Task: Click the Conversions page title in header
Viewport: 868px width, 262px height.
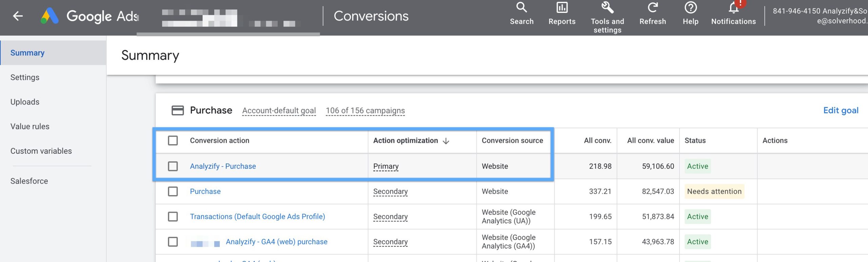Action: point(371,16)
